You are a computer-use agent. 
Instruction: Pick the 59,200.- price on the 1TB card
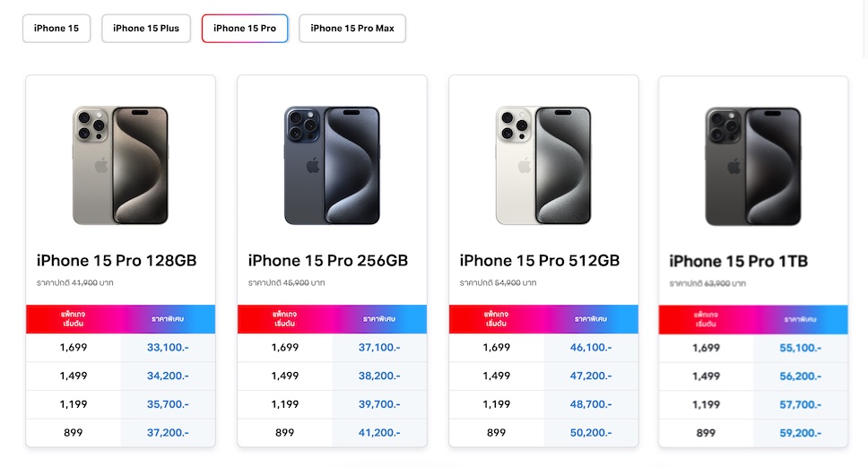tap(801, 433)
